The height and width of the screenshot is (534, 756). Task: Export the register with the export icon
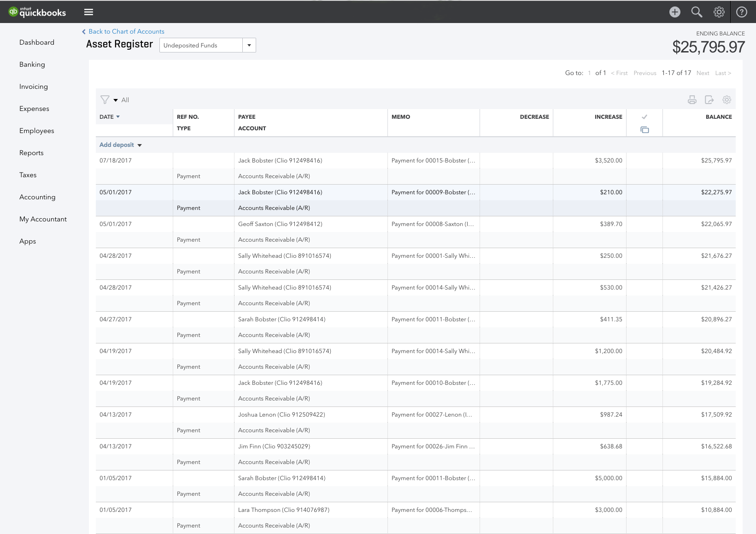pos(709,99)
